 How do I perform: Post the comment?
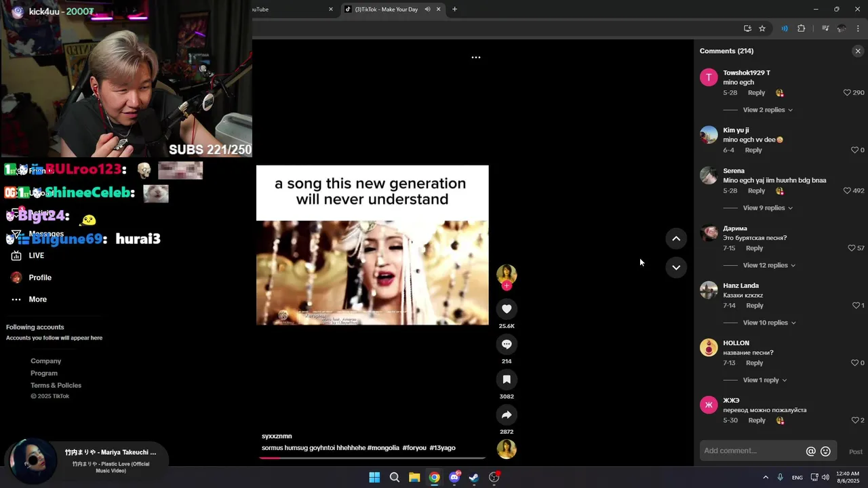coord(856,452)
